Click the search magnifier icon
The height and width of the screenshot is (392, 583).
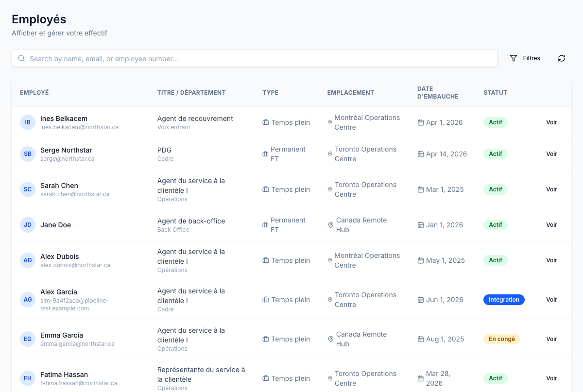[21, 58]
